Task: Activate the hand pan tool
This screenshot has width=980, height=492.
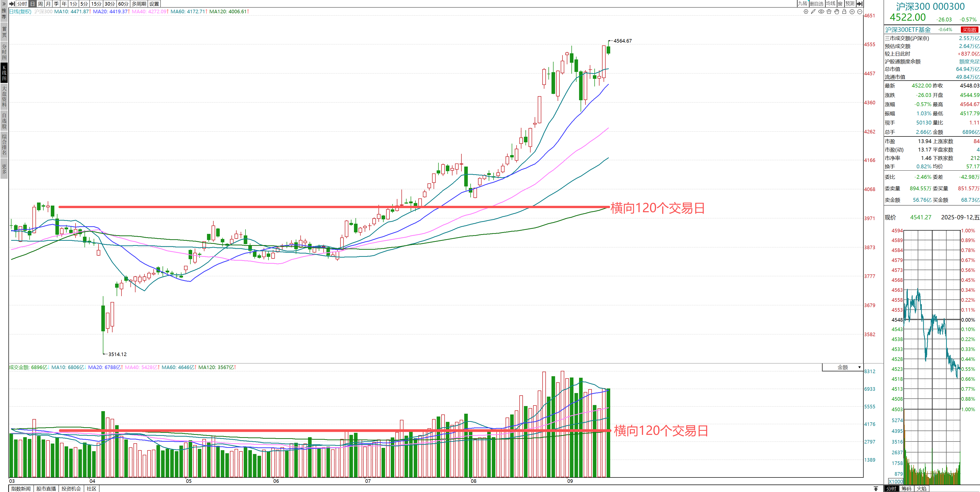Action: 837,12
